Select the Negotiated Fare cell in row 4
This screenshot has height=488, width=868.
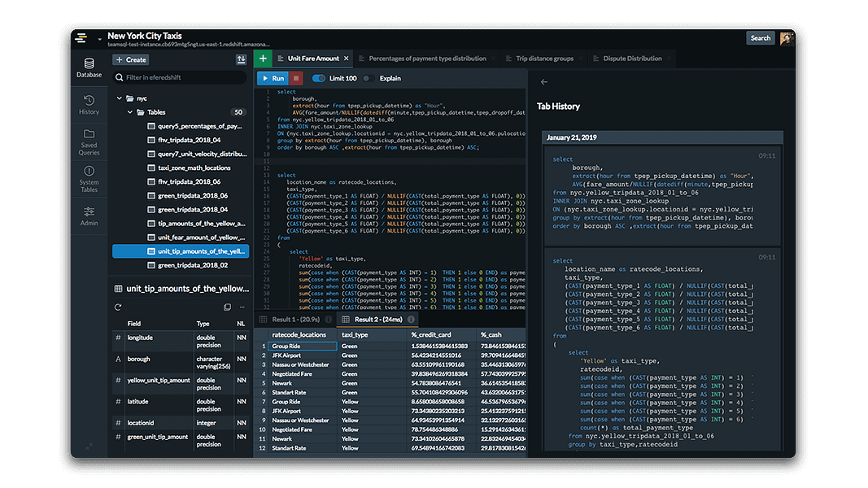point(303,374)
